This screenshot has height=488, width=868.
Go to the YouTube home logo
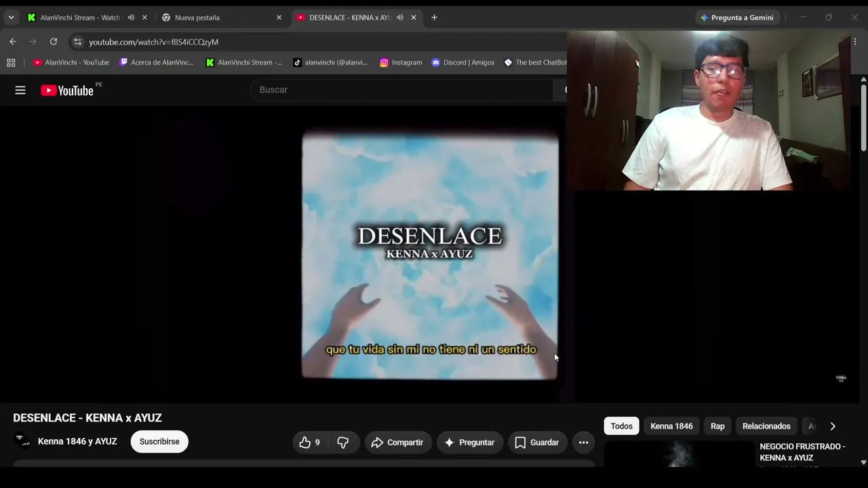coord(66,90)
